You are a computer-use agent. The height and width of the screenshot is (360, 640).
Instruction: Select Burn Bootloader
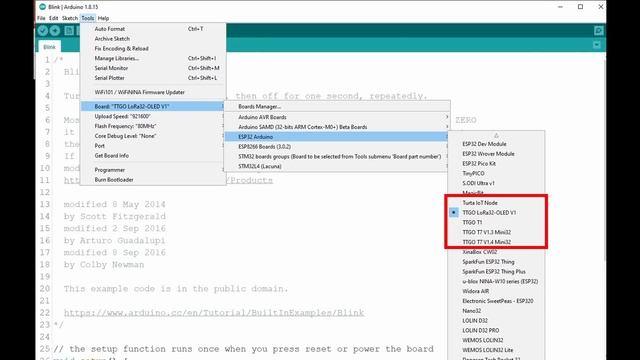click(x=153, y=180)
